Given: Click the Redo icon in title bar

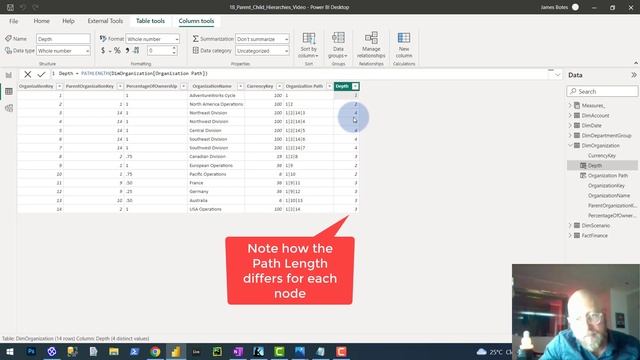Looking at the screenshot, I should click(36, 7).
